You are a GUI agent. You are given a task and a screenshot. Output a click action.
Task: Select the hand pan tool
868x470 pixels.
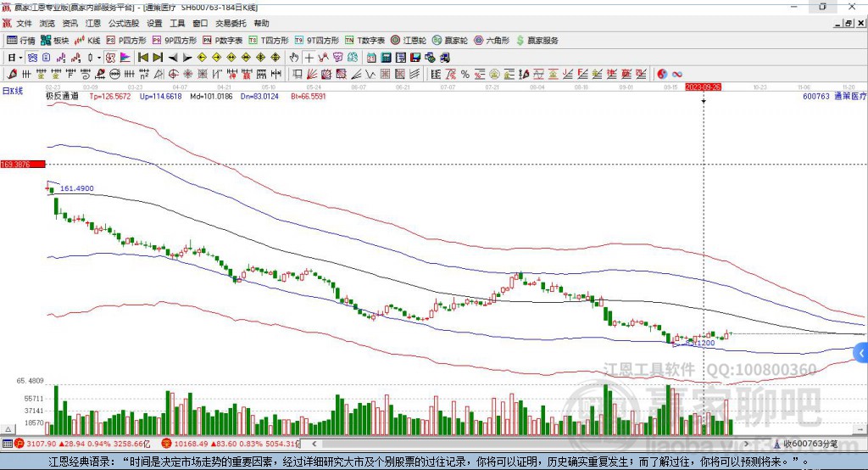[293, 57]
